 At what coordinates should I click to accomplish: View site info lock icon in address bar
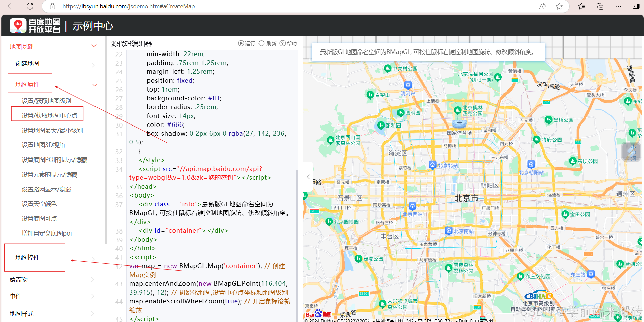(x=52, y=6)
